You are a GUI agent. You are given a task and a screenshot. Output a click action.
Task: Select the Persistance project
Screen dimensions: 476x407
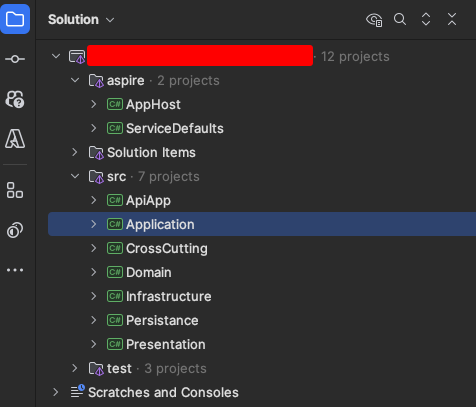coord(162,320)
